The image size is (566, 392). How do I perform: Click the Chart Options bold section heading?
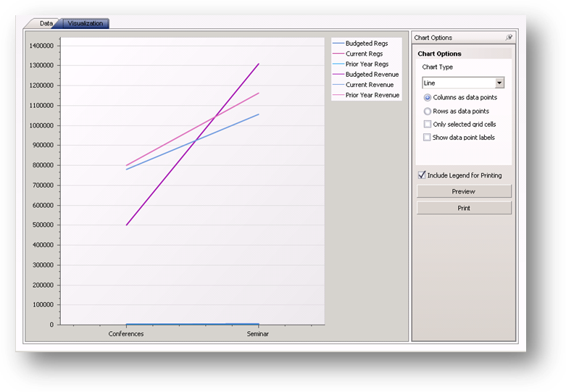pos(439,54)
